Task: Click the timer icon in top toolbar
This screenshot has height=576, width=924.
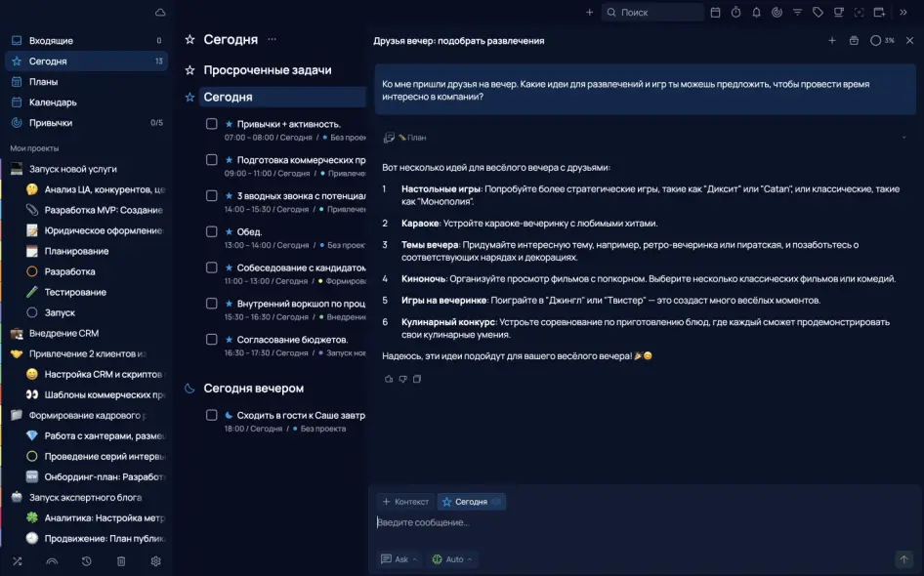Action: [x=735, y=13]
